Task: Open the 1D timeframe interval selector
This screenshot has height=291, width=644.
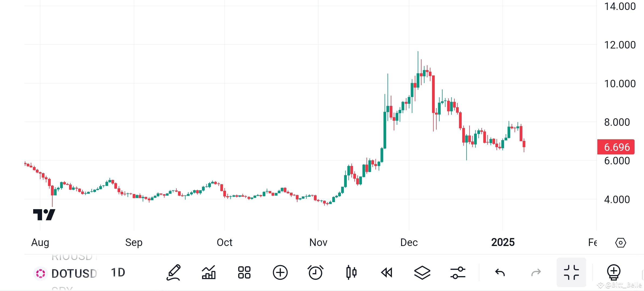Action: click(x=118, y=273)
